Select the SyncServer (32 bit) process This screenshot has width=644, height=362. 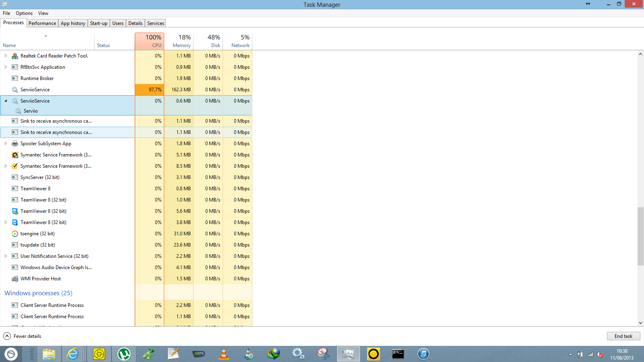[126, 177]
